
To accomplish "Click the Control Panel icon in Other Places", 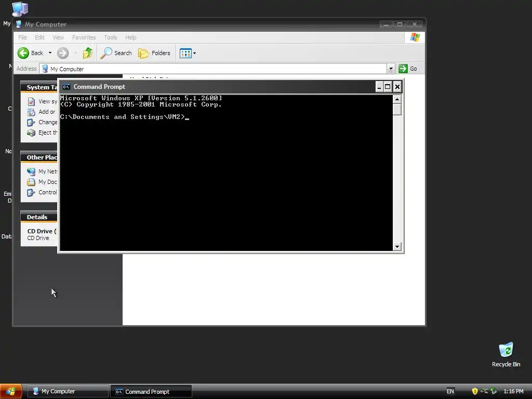I will (31, 192).
